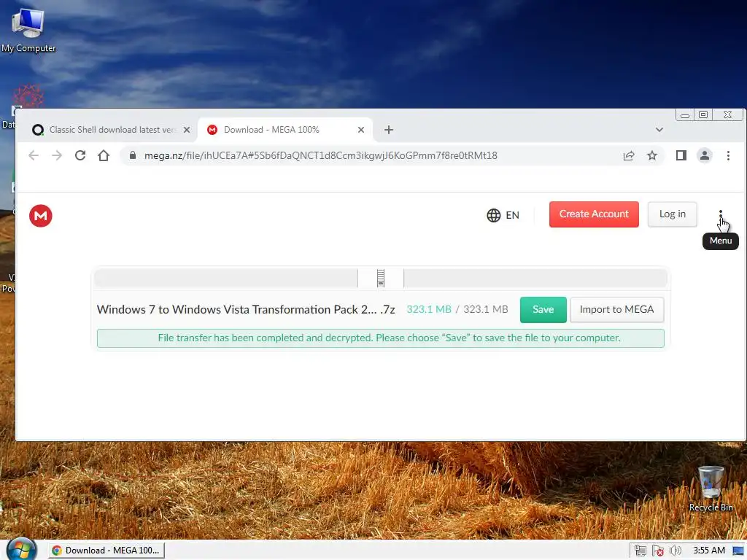The image size is (747, 560).
Task: Close the Download - MEGA tab
Action: pyautogui.click(x=361, y=130)
